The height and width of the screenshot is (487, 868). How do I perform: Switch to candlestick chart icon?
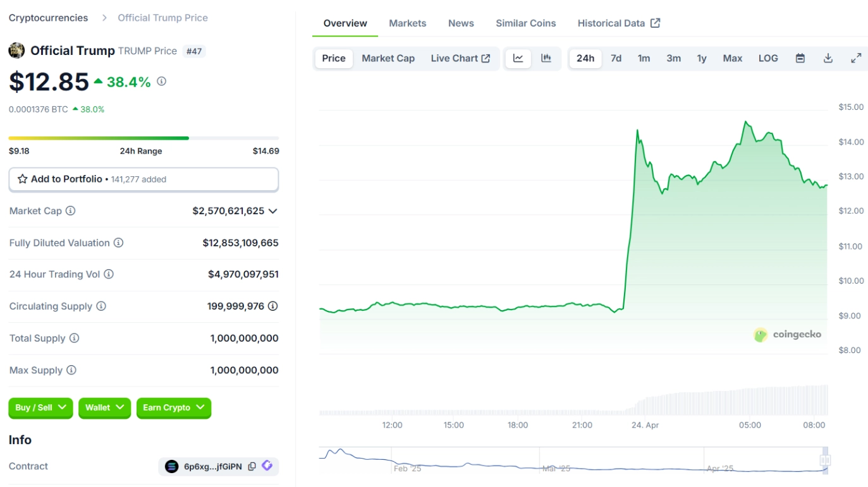(546, 58)
